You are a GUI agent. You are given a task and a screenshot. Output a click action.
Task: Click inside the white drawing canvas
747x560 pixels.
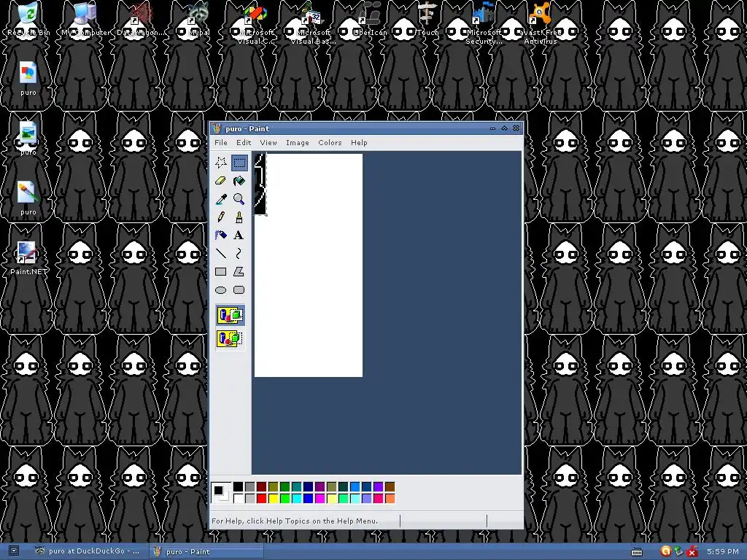point(309,265)
